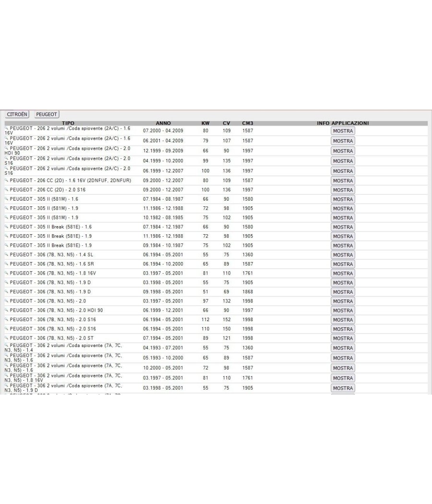Click MOSTRA for 206 2.0 S16 100 KW hatchback
432x504 pixels.
click(x=343, y=171)
